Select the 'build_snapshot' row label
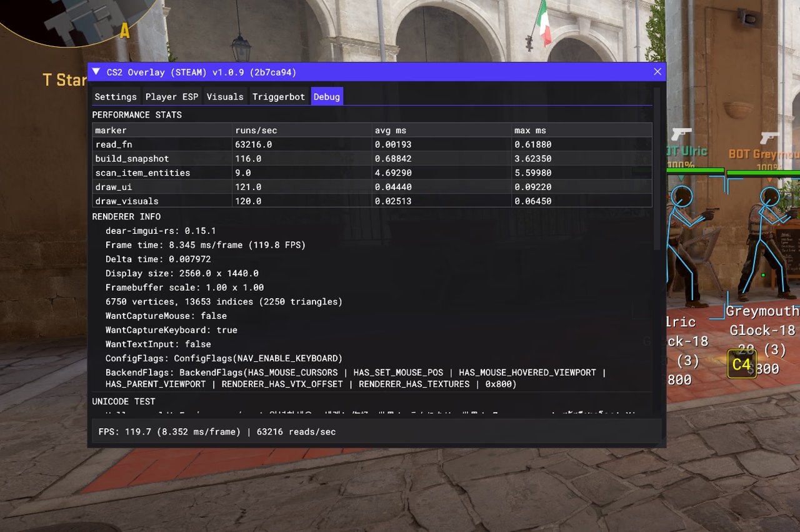 click(x=132, y=159)
